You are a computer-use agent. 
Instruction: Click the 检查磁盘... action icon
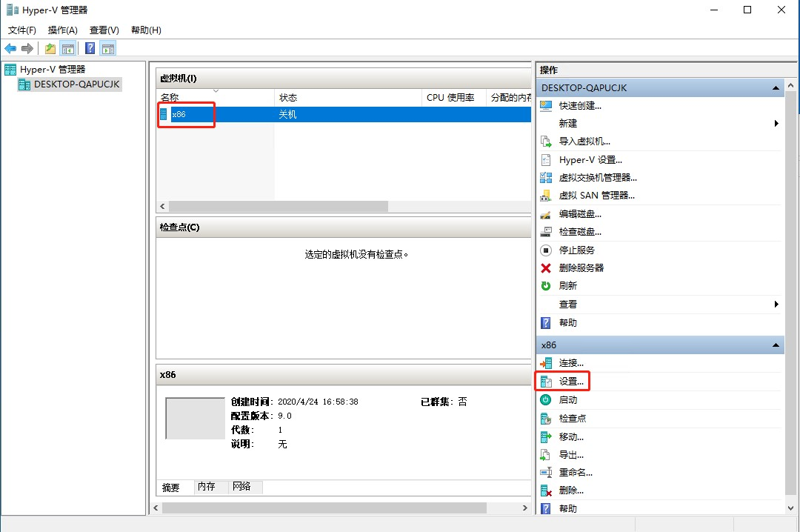click(546, 232)
